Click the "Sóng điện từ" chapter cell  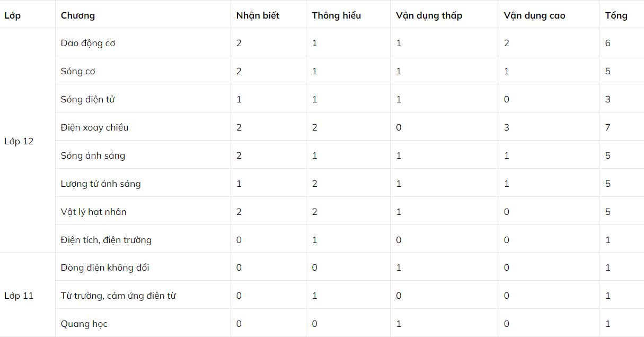pyautogui.click(x=88, y=99)
